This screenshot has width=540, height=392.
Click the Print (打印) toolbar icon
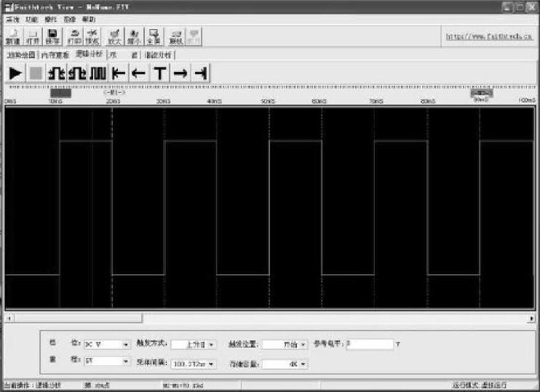click(74, 36)
